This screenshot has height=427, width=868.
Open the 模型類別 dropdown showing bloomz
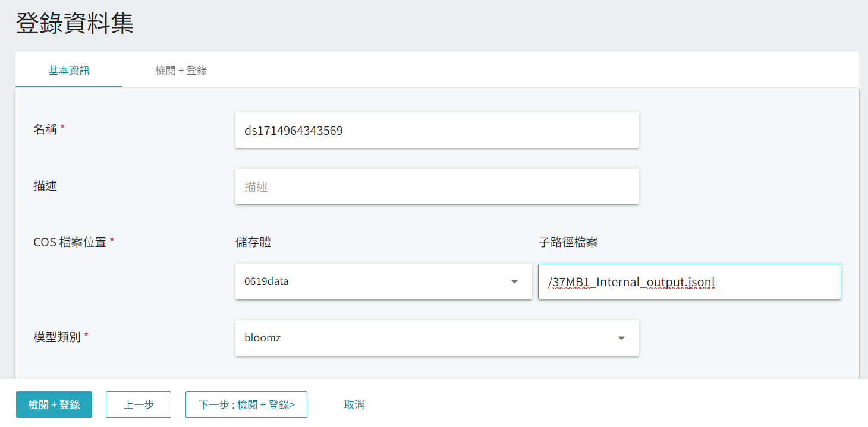[x=437, y=338]
